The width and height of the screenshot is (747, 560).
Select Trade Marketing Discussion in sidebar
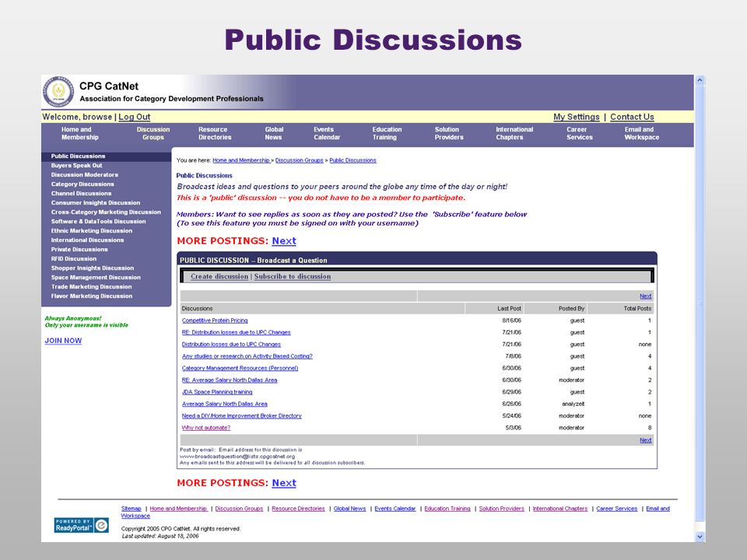[92, 287]
